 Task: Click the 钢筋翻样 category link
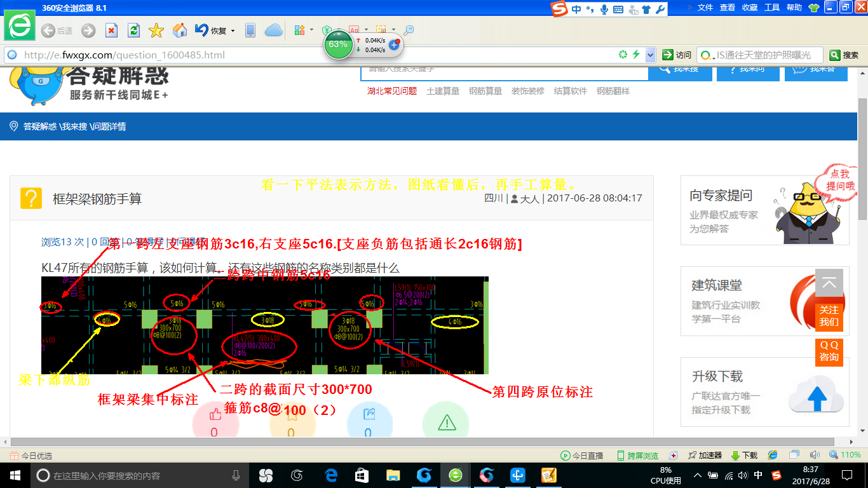(613, 91)
